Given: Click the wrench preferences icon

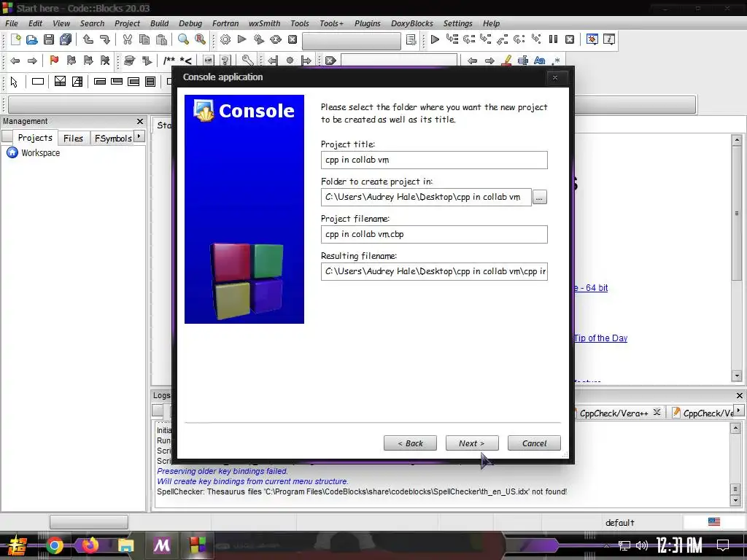Looking at the screenshot, I should pyautogui.click(x=247, y=61).
